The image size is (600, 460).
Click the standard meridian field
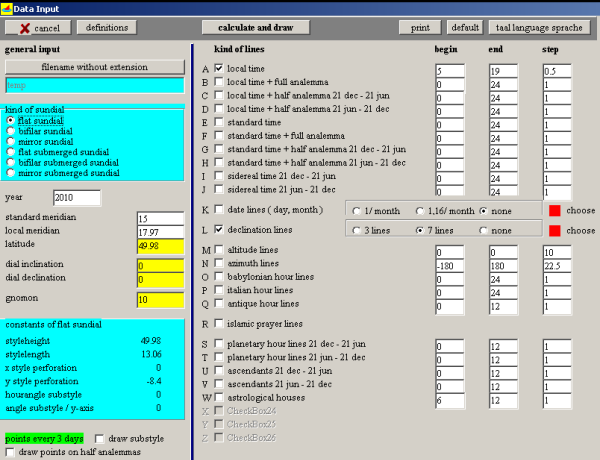pos(160,219)
